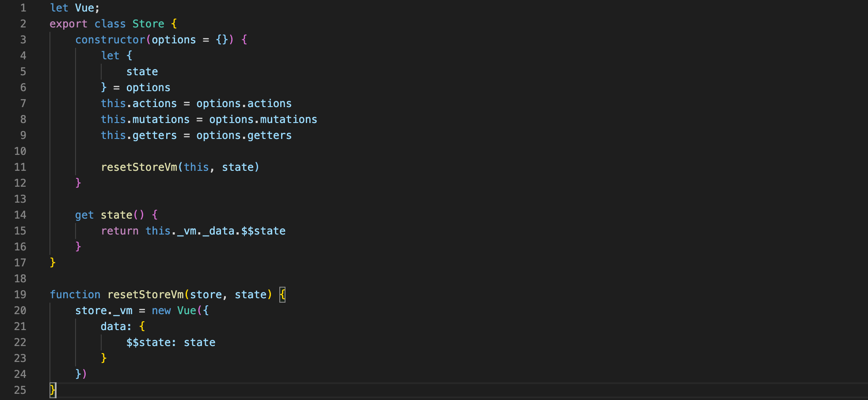The height and width of the screenshot is (400, 868).
Task: Click line number 18 in gutter
Action: coord(20,279)
